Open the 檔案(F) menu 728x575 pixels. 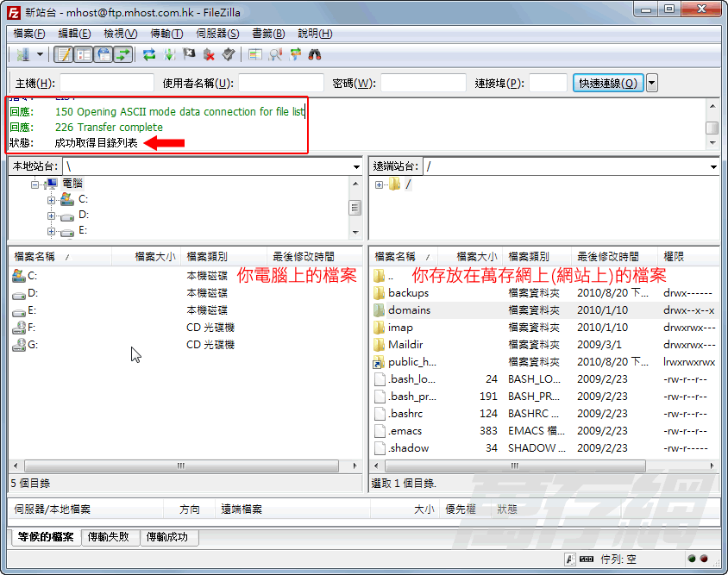pyautogui.click(x=29, y=34)
